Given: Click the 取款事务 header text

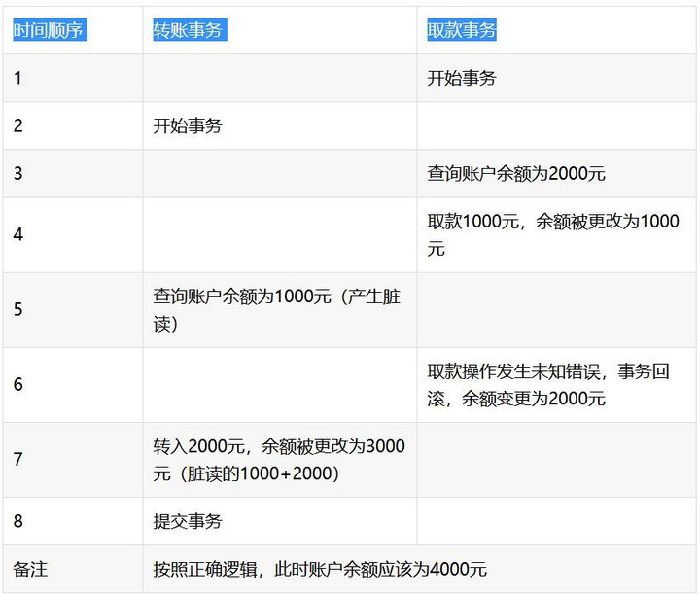Looking at the screenshot, I should (462, 30).
